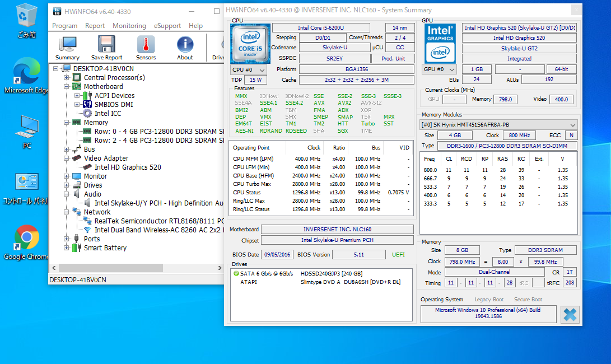This screenshot has width=611, height=364.
Task: Click the Intel Core i5 CPU logo
Action: coord(250,44)
